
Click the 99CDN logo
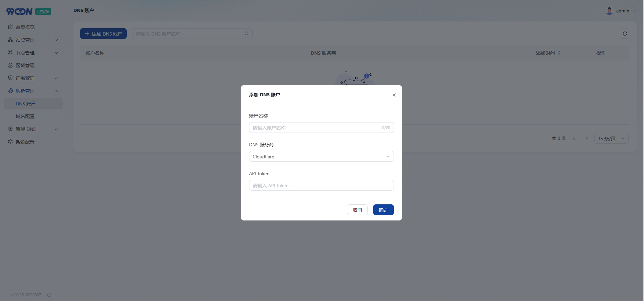point(19,11)
